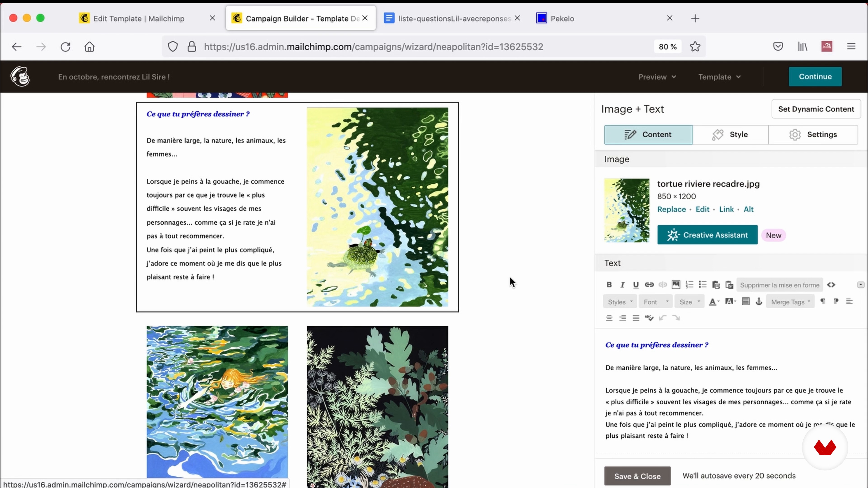Toggle bold formatting in the text toolbar

(609, 285)
